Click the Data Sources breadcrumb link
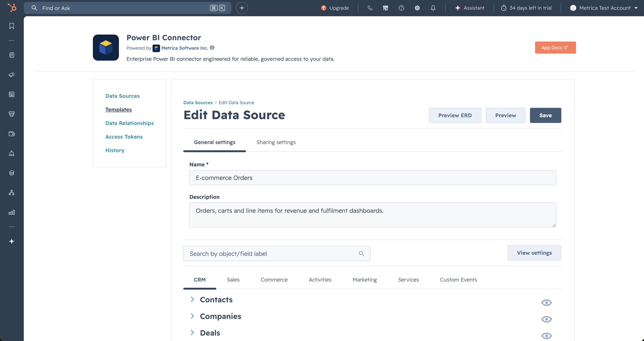644x341 pixels. point(198,103)
